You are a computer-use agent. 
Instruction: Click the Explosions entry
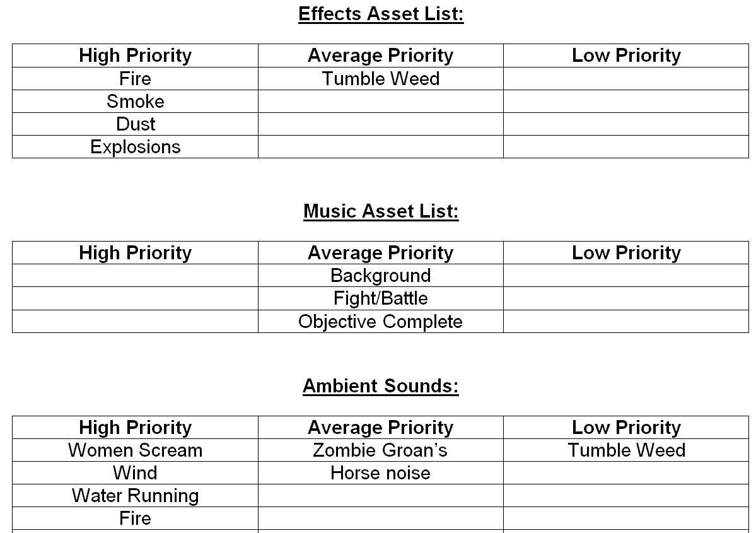point(135,146)
